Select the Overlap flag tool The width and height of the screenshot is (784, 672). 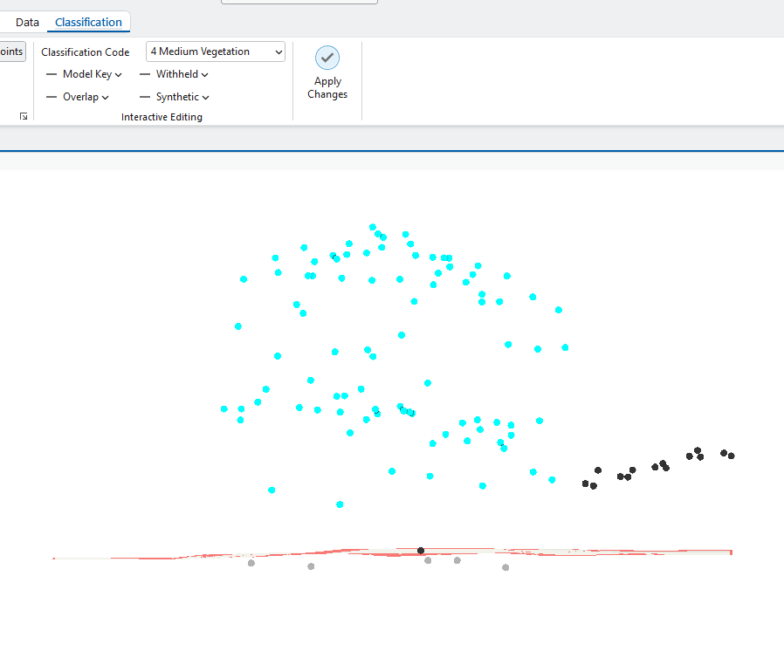click(80, 97)
